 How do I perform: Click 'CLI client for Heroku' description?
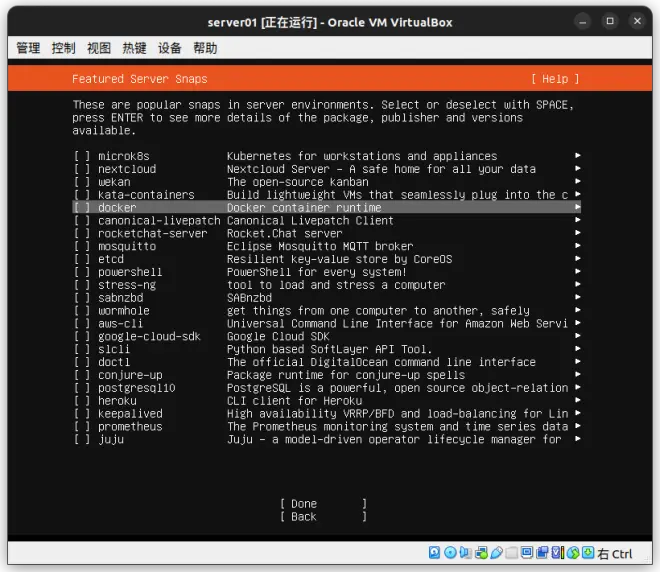(x=295, y=401)
